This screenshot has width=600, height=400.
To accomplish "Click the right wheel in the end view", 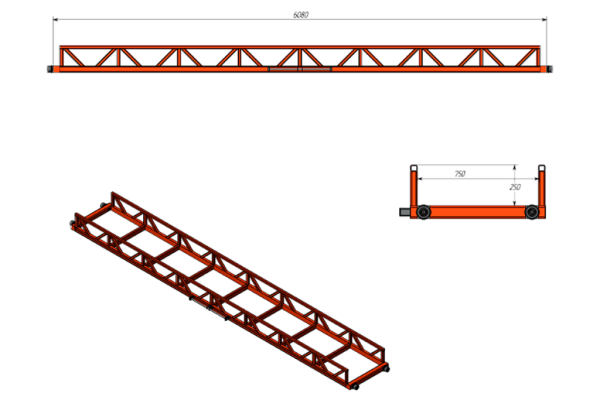I will (532, 212).
